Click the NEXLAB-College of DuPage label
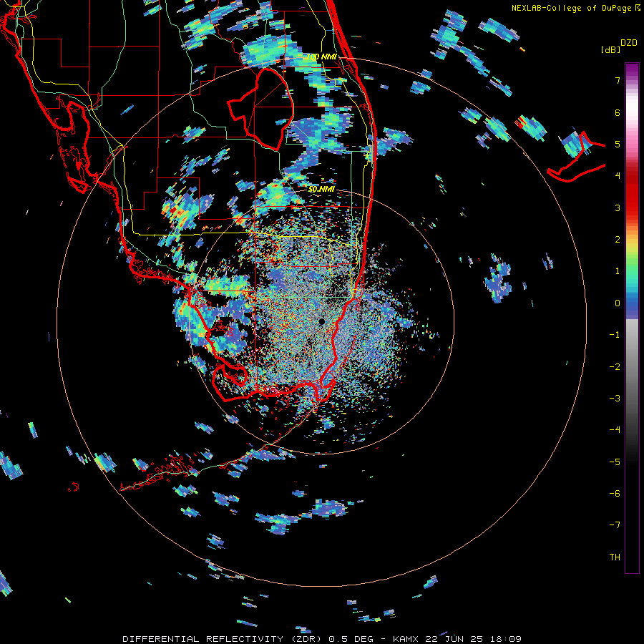This screenshot has height=644, width=644. pos(572,8)
